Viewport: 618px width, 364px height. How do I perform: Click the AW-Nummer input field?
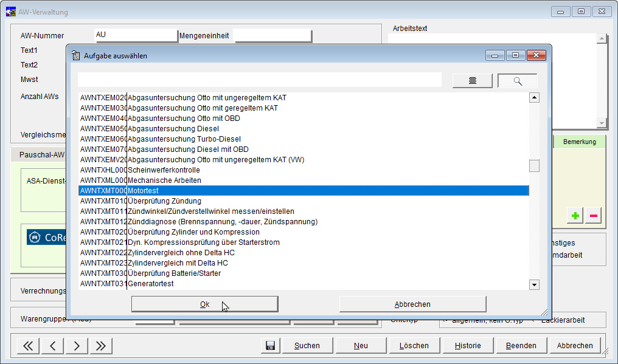coord(136,35)
